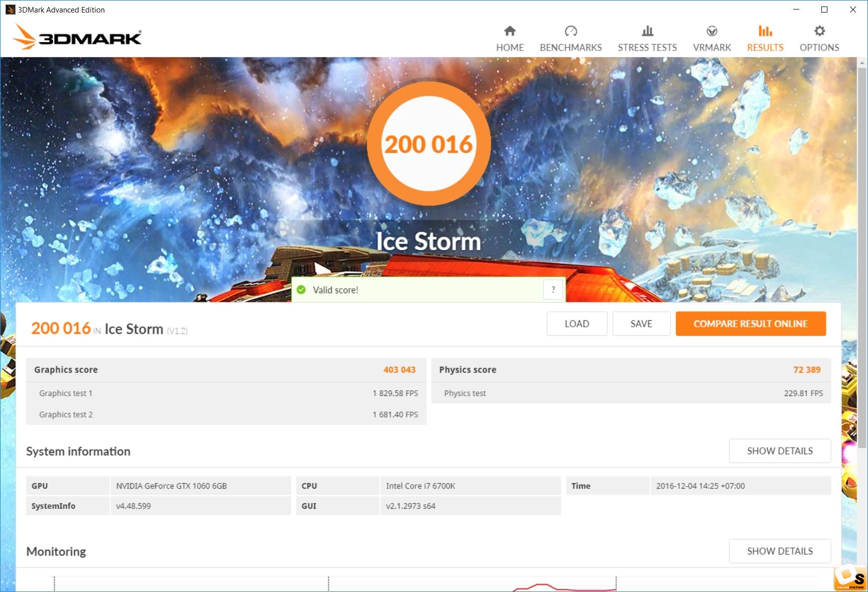The width and height of the screenshot is (868, 592).
Task: Select Graphics test 1 row
Action: [226, 393]
